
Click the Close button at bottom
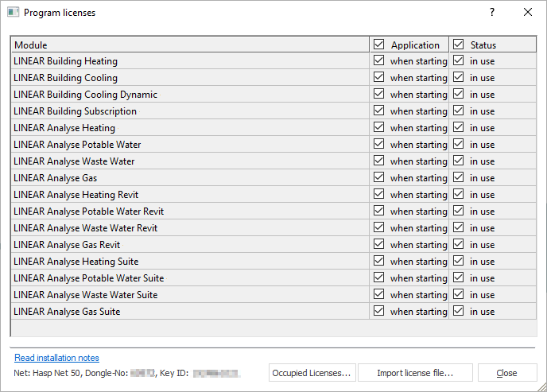pyautogui.click(x=507, y=373)
